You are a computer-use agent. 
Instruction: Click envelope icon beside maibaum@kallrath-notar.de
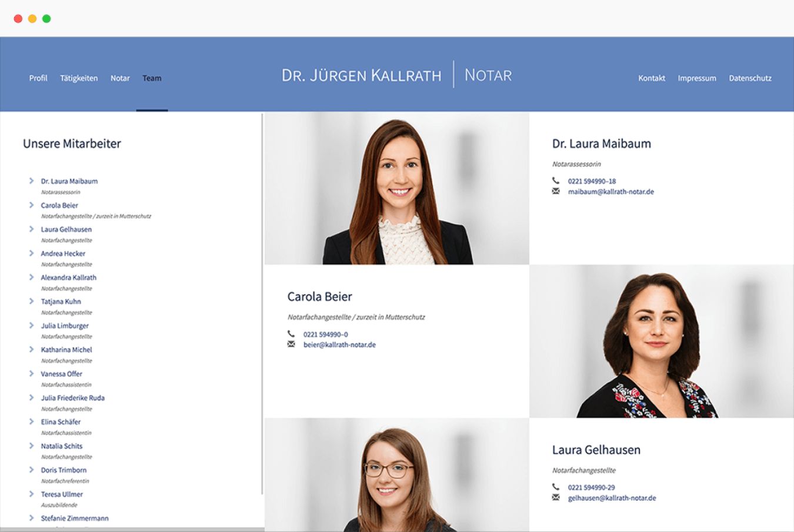[556, 192]
